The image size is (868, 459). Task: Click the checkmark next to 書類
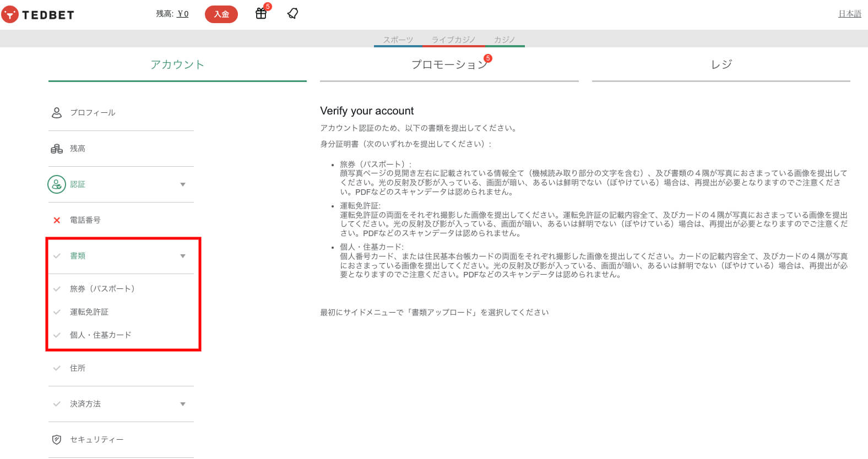point(57,256)
